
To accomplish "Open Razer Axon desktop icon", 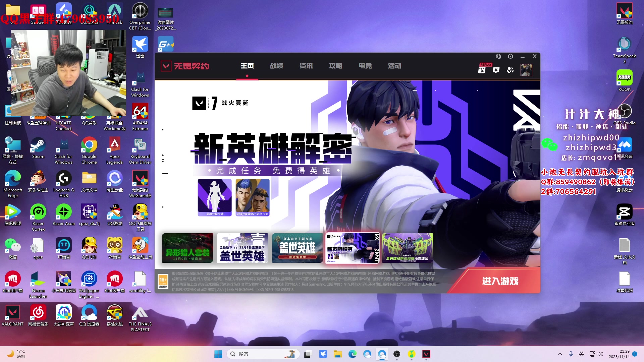I will [64, 215].
